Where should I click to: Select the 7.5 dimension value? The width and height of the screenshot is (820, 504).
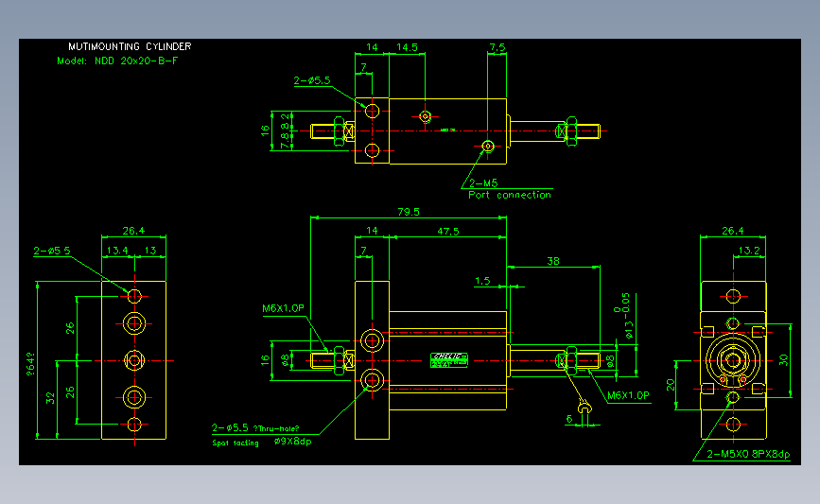[497, 47]
